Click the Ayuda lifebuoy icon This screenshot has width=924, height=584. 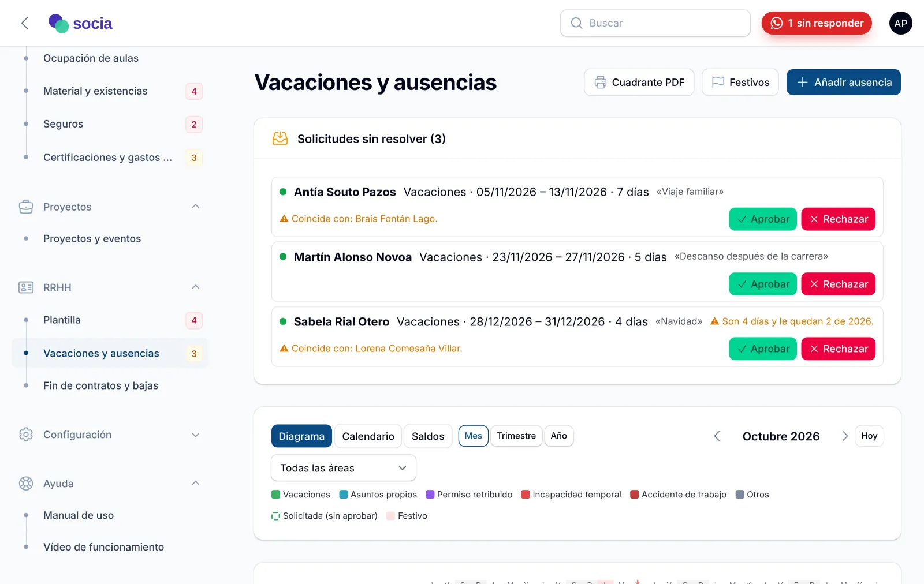26,484
